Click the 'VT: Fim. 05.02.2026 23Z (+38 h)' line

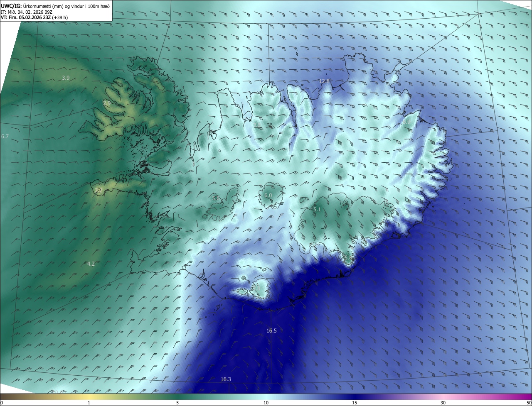pyautogui.click(x=35, y=18)
